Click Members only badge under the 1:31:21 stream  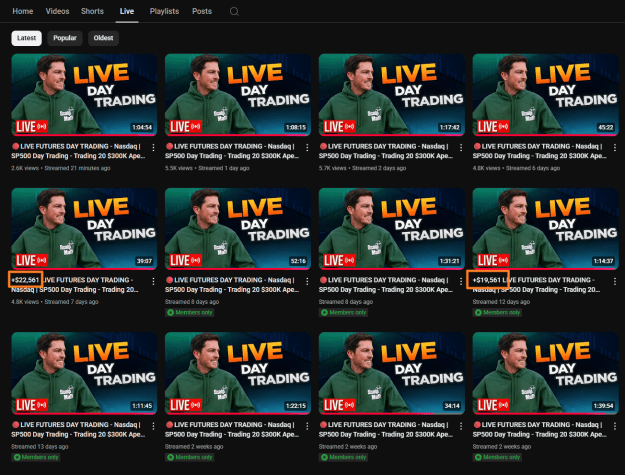click(344, 312)
